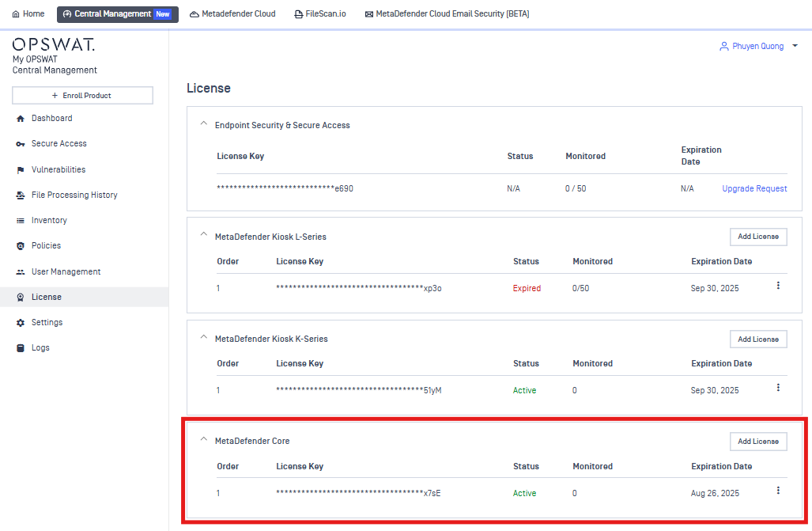812x531 pixels.
Task: Click the license key ending xp3o
Action: [x=359, y=288]
